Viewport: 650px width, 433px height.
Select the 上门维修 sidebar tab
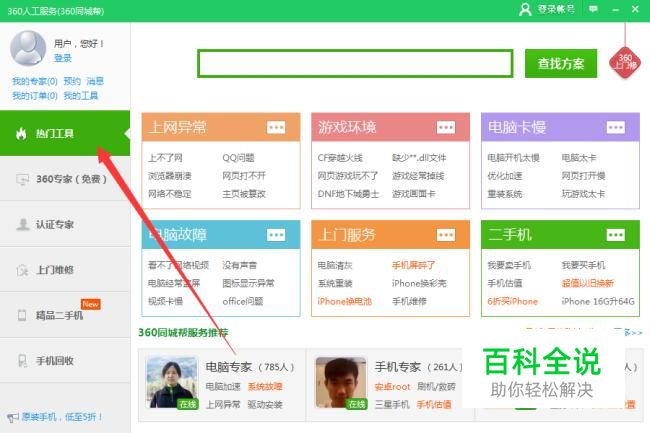[65, 270]
